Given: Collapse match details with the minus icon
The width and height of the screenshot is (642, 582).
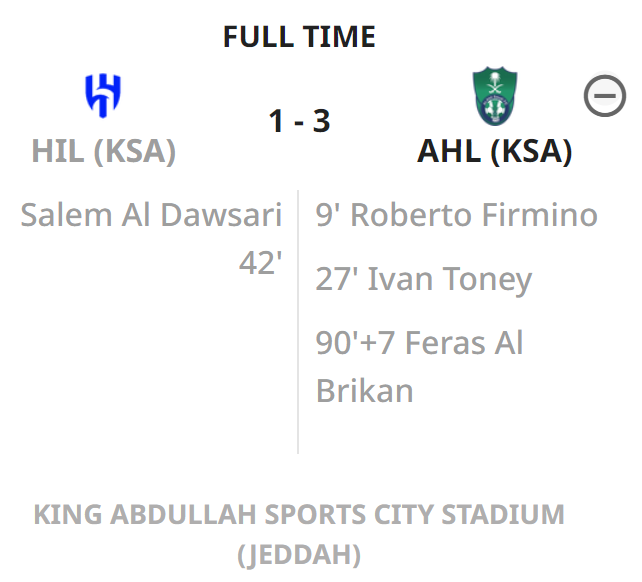Looking at the screenshot, I should point(604,96).
